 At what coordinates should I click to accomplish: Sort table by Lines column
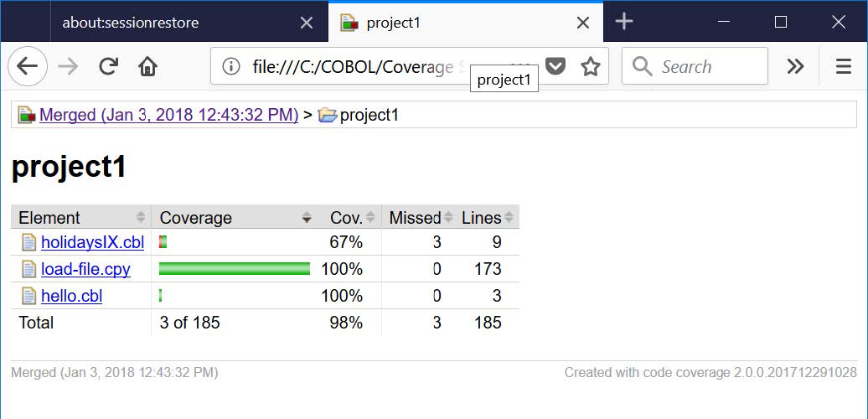click(x=487, y=218)
